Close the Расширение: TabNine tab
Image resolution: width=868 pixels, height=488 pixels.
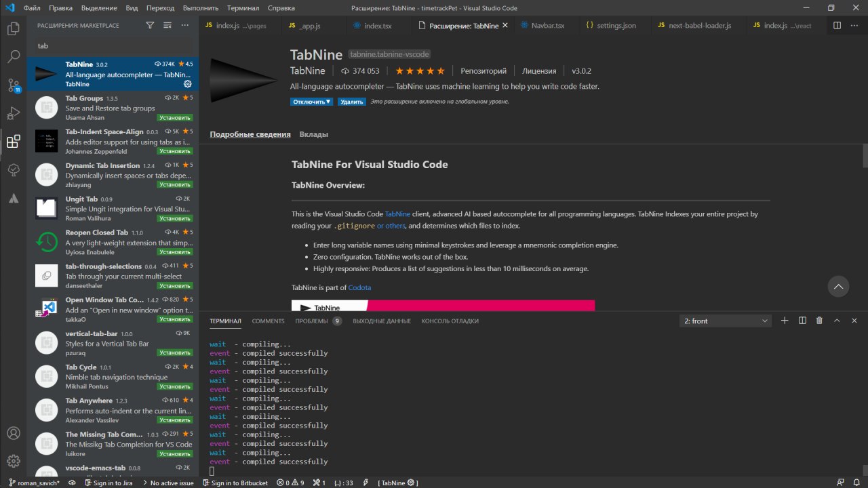[x=506, y=26]
